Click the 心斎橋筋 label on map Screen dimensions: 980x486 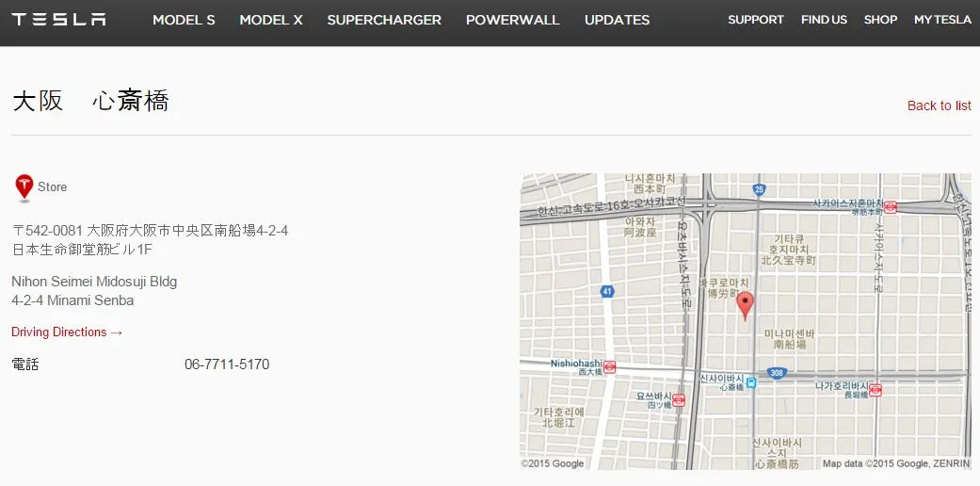[777, 464]
